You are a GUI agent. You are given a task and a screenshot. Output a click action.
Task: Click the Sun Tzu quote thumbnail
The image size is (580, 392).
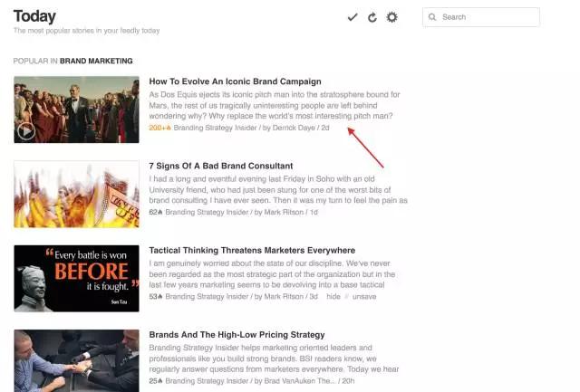point(76,278)
